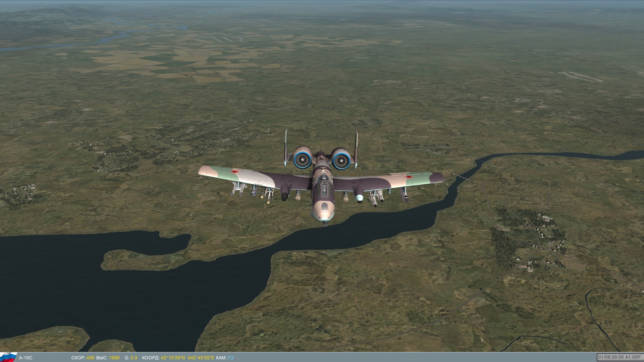Click the Russian flag icon in status bar

click(x=8, y=357)
